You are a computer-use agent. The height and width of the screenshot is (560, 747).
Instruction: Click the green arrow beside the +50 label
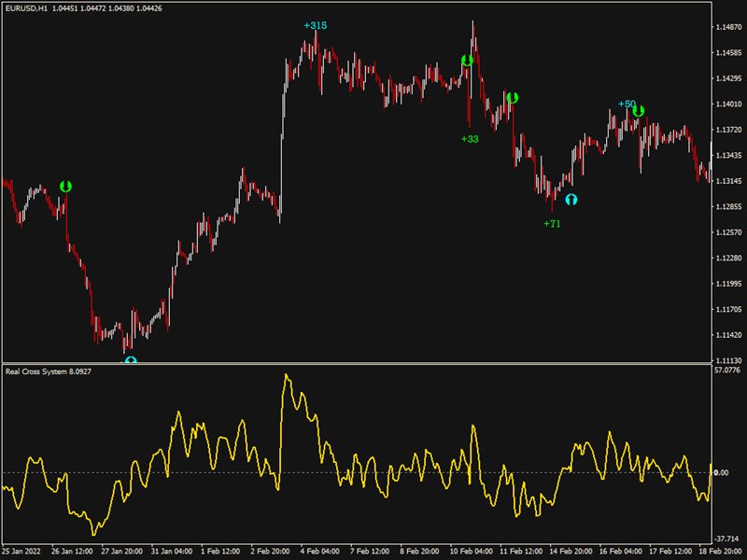[639, 111]
